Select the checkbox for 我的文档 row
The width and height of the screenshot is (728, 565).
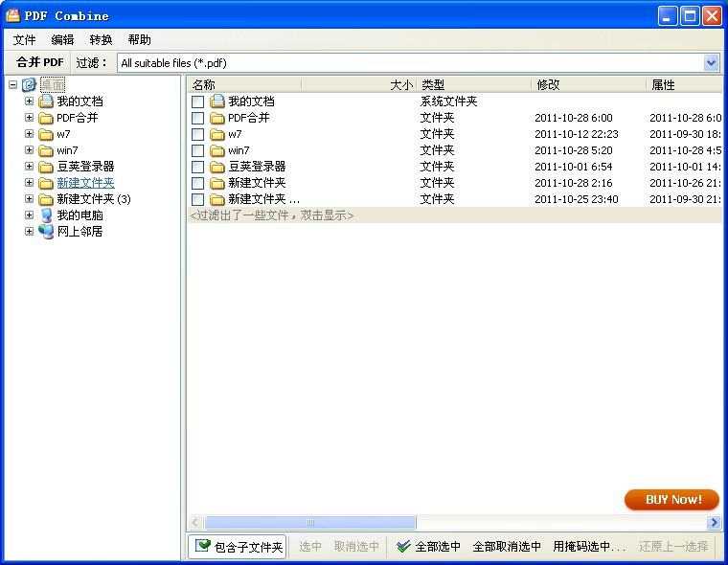click(x=197, y=102)
